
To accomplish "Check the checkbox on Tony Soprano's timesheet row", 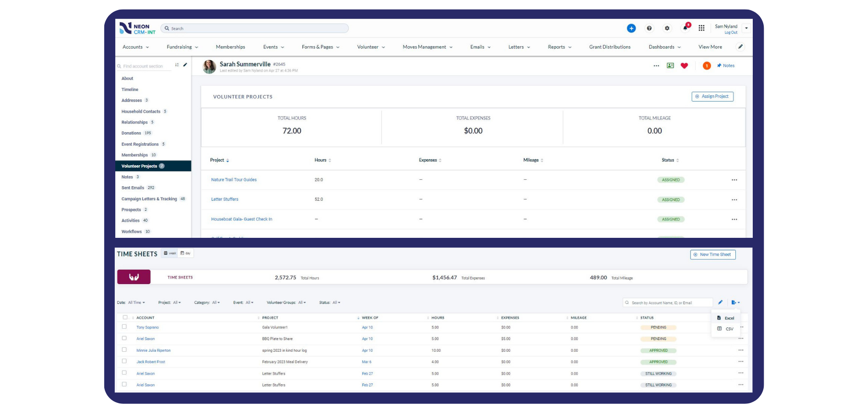I will coord(124,327).
